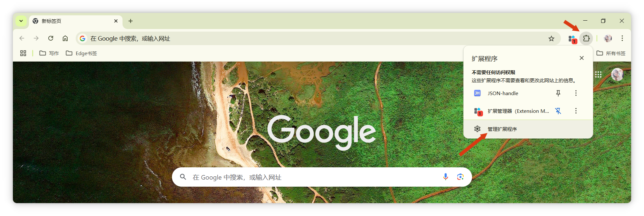Open the 写作 bookmarks folder

pos(49,53)
